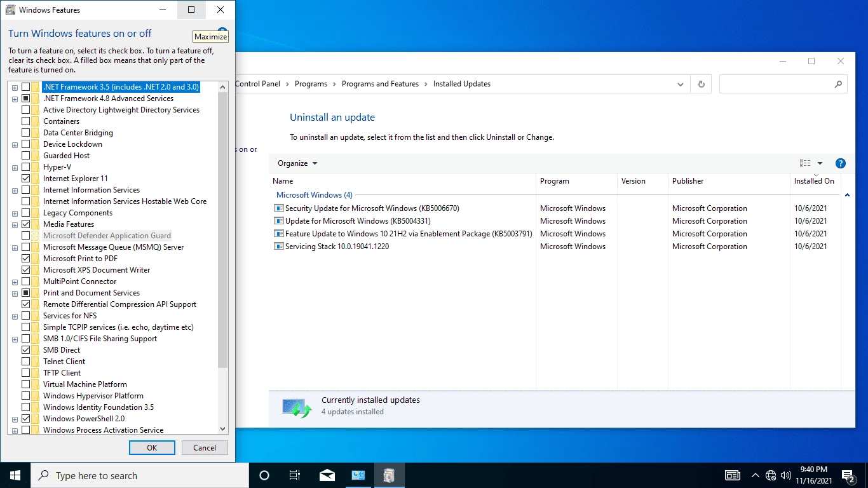Click the folder icon next to Telnet Client
The image size is (868, 488).
coord(36,362)
